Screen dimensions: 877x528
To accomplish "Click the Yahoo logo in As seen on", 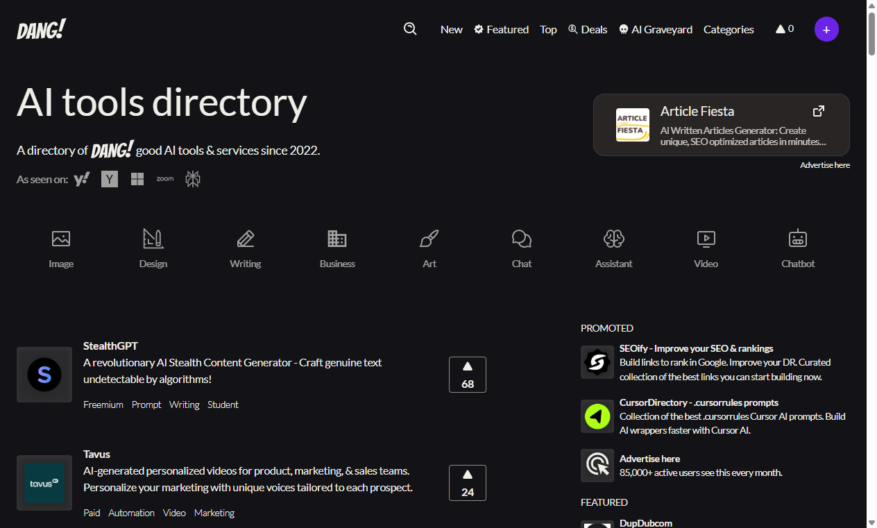I will (82, 179).
